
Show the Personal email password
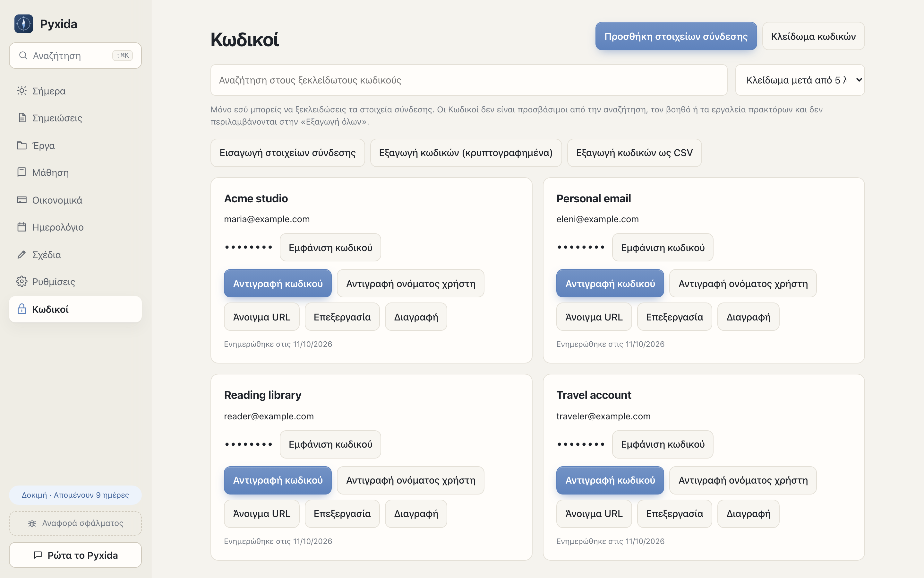pos(663,247)
